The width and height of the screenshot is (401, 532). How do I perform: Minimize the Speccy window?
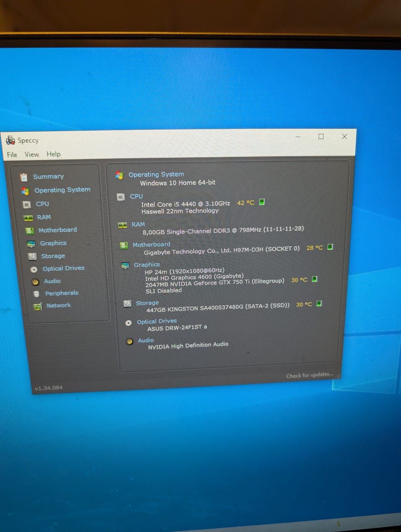(298, 137)
